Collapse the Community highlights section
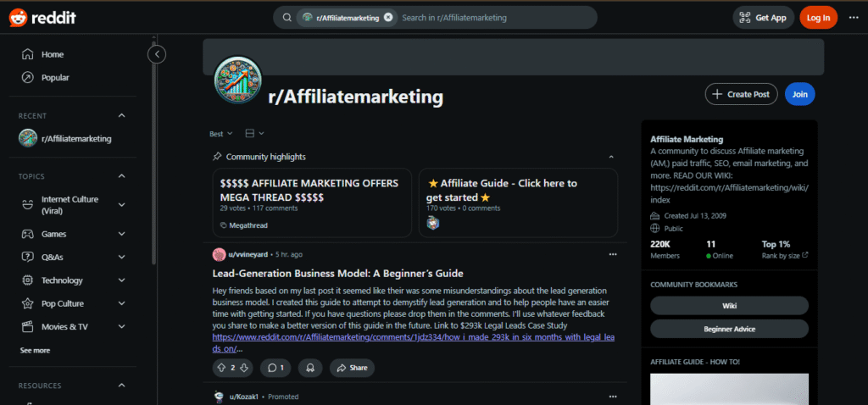This screenshot has width=868, height=405. 611,157
